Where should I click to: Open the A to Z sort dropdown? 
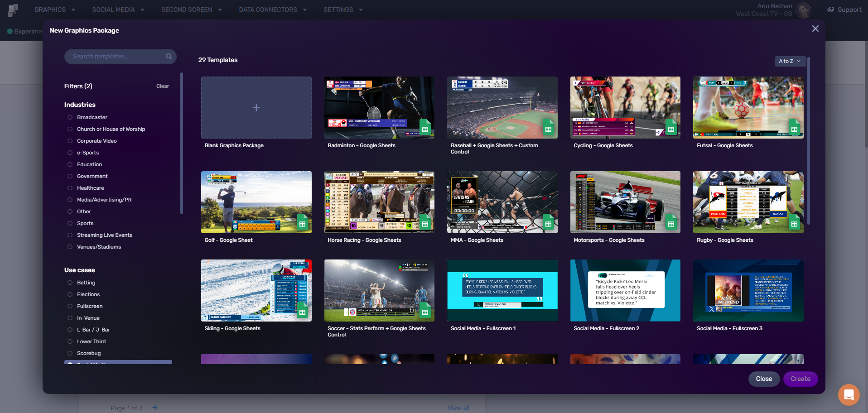tap(789, 61)
